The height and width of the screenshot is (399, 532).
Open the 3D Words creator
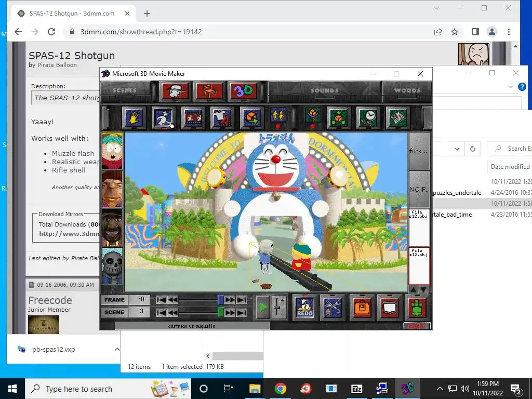pos(244,91)
